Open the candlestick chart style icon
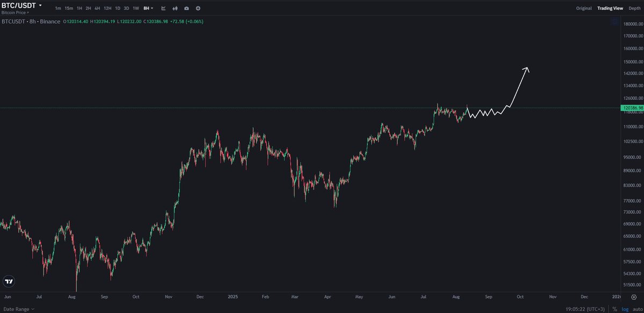 point(175,8)
